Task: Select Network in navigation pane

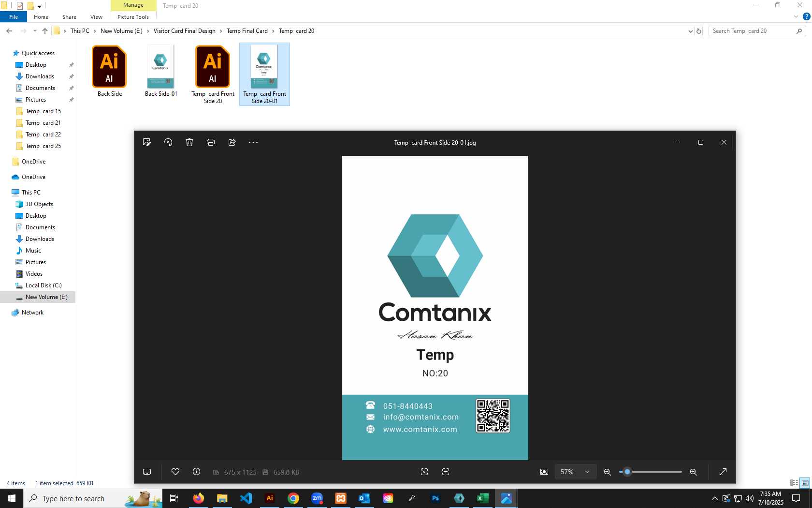Action: pos(32,313)
